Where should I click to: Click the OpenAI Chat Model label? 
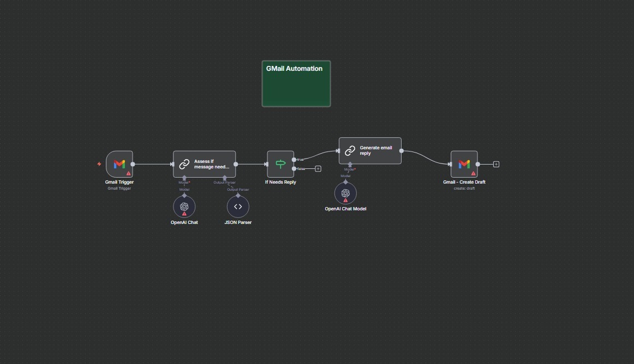[x=345, y=209]
